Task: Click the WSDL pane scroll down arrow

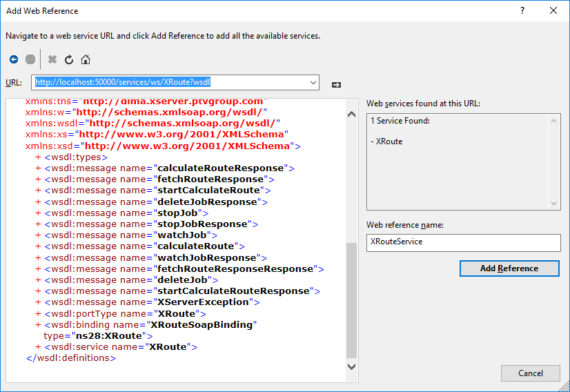Action: coord(352,367)
